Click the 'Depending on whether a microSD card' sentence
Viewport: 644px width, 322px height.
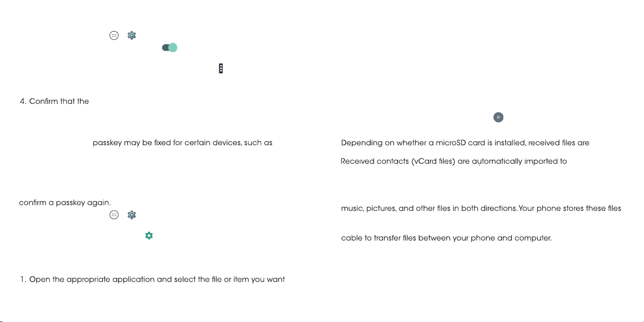tap(465, 143)
